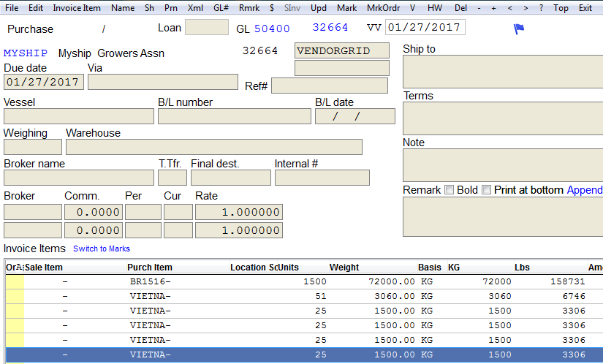Image resolution: width=603 pixels, height=364 pixels.
Task: Click the GL account 50400 link
Action: 272,29
